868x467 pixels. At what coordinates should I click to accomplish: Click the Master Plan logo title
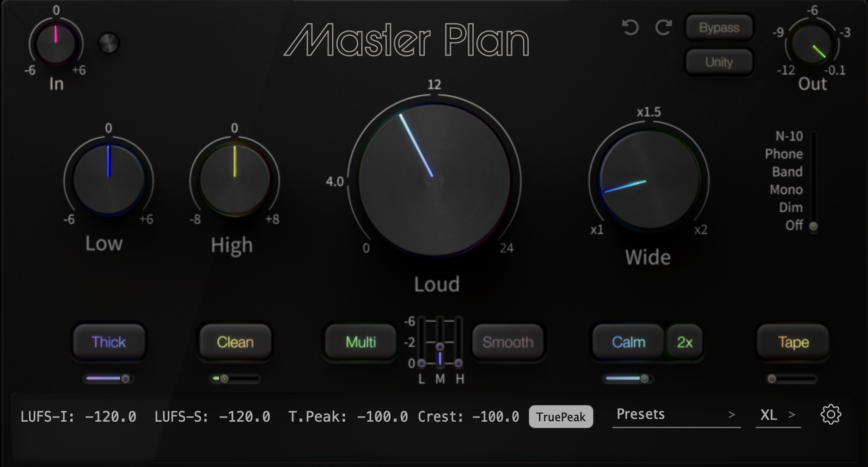pos(406,40)
